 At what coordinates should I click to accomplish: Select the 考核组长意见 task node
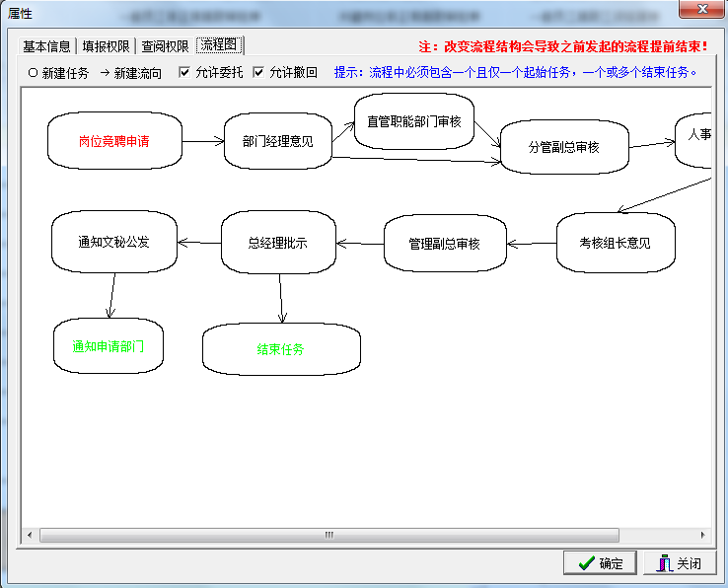[x=616, y=243]
